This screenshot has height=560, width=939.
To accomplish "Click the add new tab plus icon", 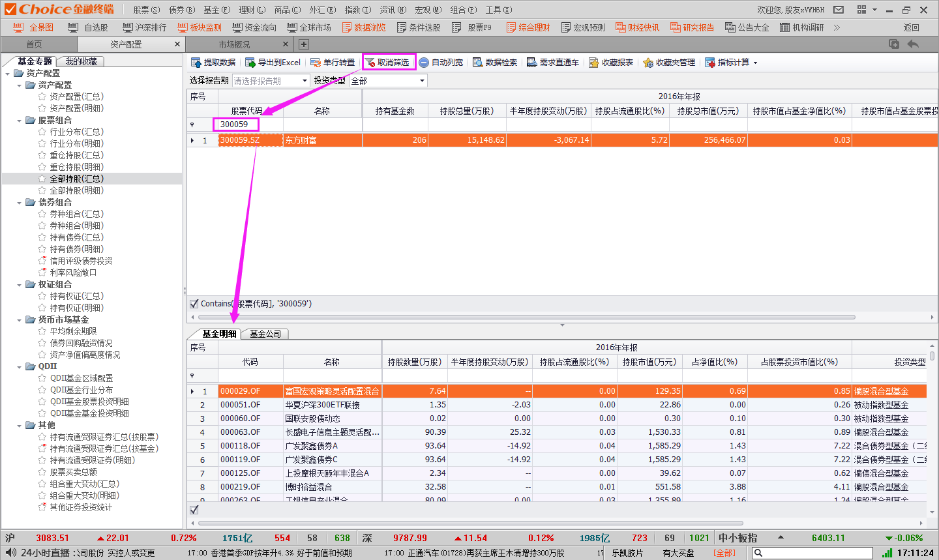I will tap(304, 44).
